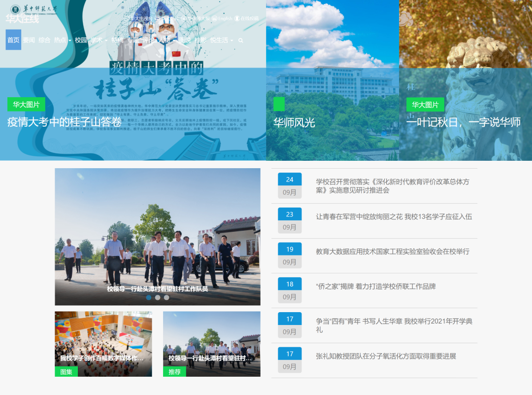
Task: Open the 我校学子创作百幅数字媒体作 thumbnail
Action: [103, 344]
